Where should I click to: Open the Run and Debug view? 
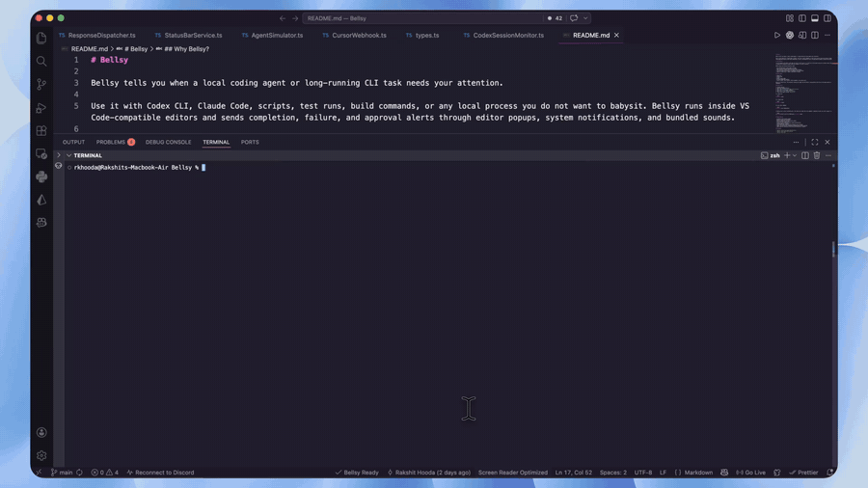(41, 107)
